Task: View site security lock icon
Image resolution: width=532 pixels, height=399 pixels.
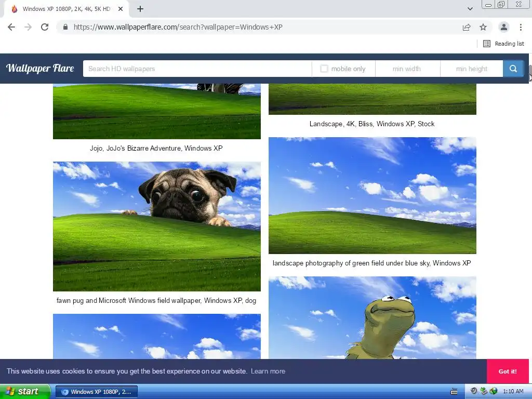Action: tap(65, 27)
